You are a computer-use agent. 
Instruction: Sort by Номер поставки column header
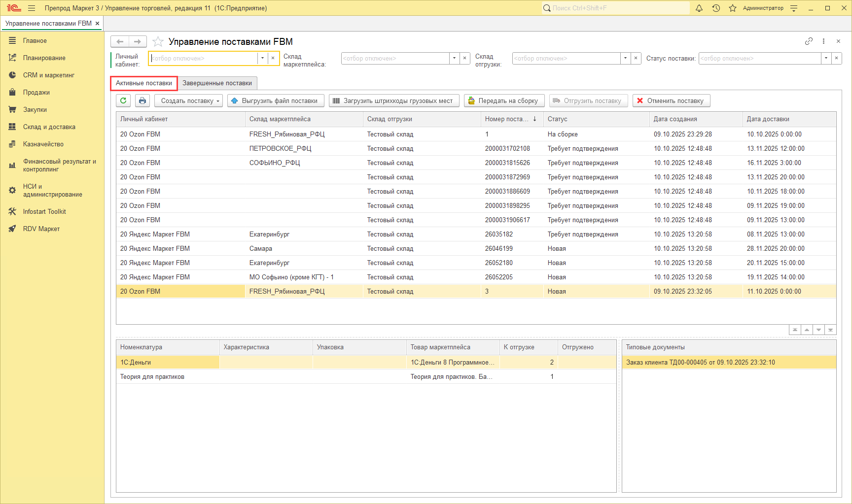coord(506,119)
